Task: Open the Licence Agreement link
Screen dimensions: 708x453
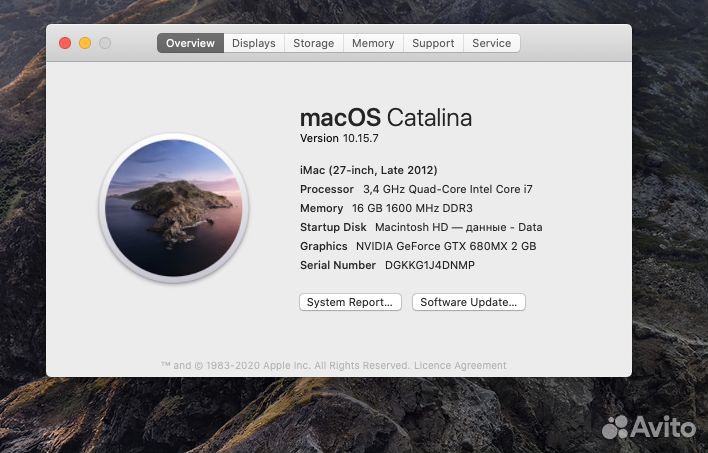Action: 460,365
